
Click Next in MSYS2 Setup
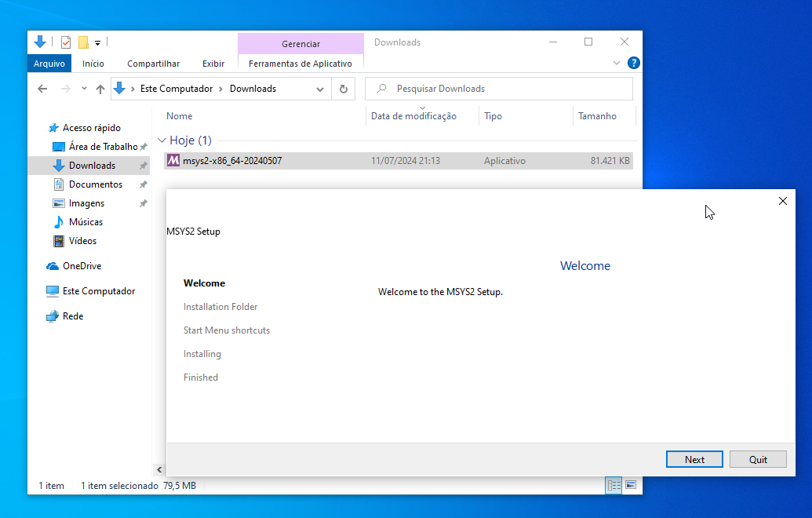(x=694, y=460)
